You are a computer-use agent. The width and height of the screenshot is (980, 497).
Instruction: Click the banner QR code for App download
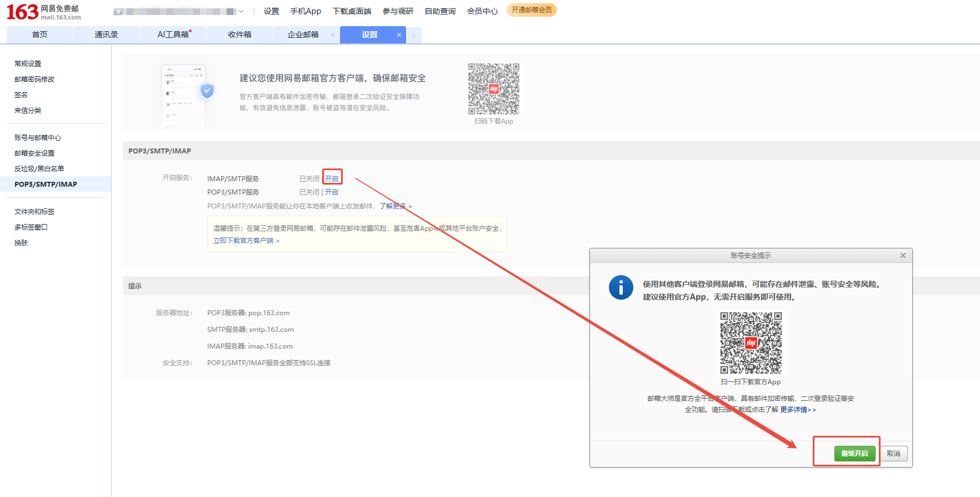tap(493, 89)
